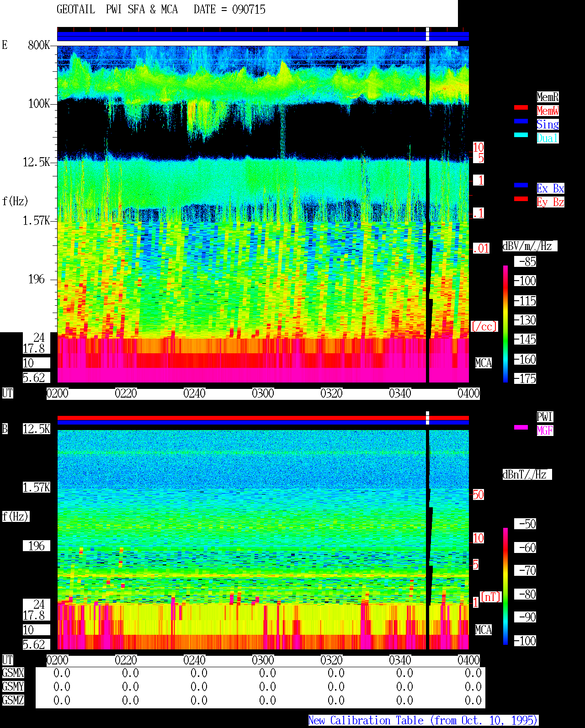Viewport: 585px width, 728px height.
Task: Click the GEOTAIL PWI SFA & MCA title
Action: pos(117,9)
